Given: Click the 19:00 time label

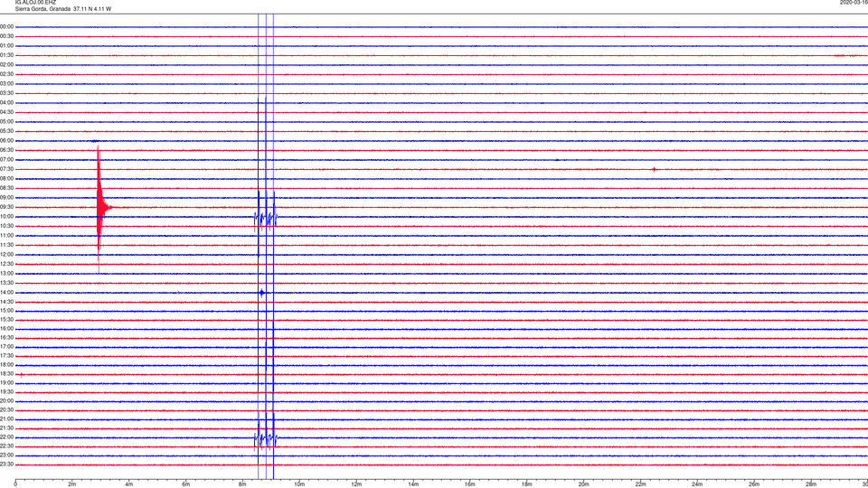Looking at the screenshot, I should [x=6, y=383].
